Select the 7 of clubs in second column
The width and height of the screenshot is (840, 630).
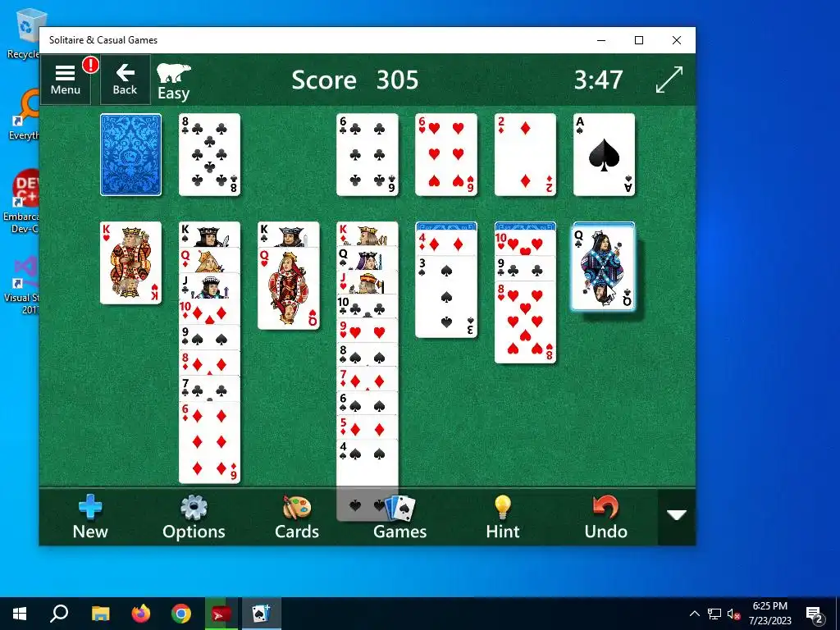(209, 389)
